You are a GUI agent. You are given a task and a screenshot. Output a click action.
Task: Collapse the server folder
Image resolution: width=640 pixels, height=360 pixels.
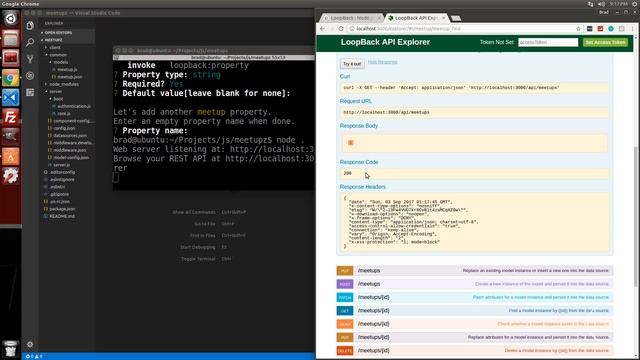pos(56,91)
